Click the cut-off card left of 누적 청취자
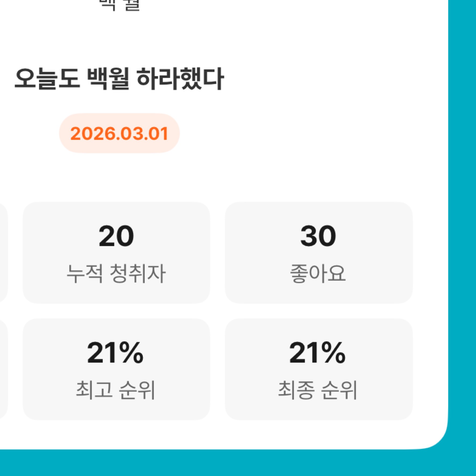Screen dimensions: 476x476 [x=3, y=252]
